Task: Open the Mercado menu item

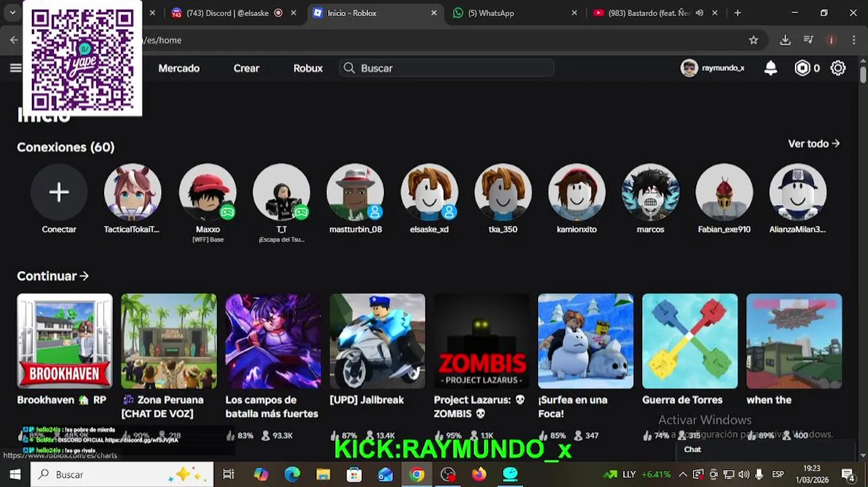Action: pos(178,68)
